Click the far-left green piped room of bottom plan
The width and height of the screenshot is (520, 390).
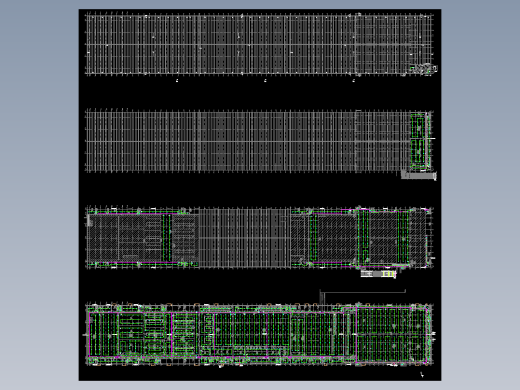click(x=104, y=334)
